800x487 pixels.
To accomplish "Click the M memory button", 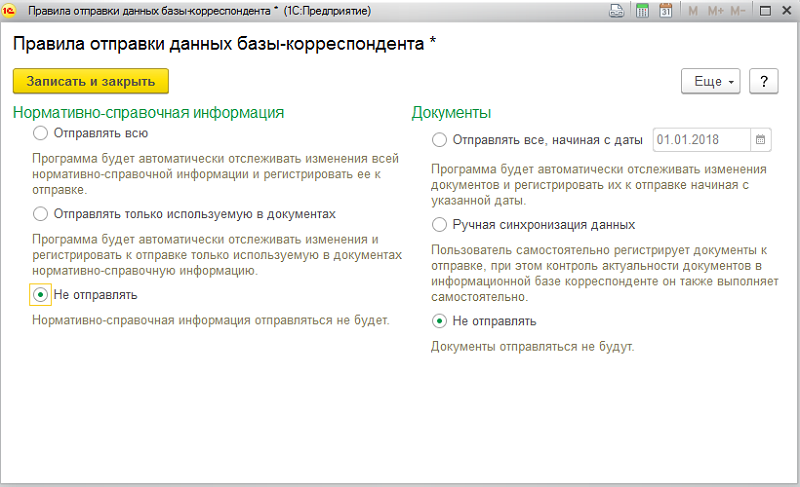I will (x=693, y=11).
